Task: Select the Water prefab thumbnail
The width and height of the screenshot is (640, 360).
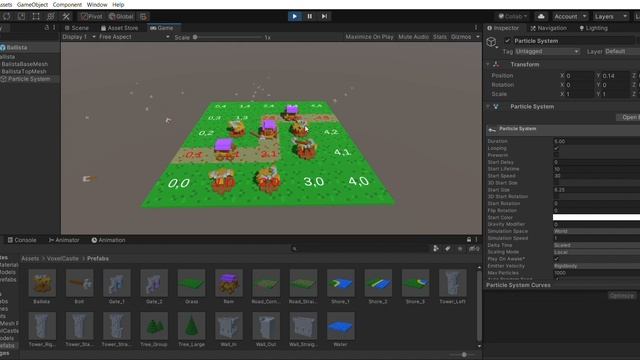Action: (341, 326)
